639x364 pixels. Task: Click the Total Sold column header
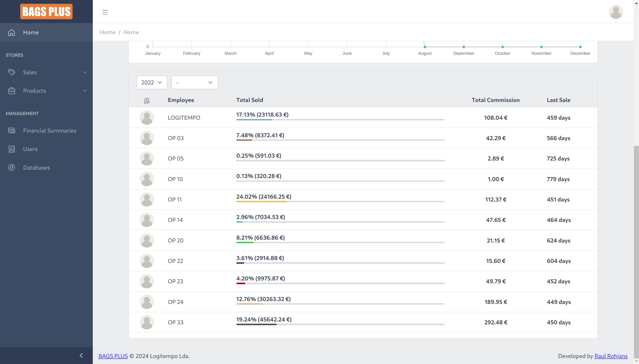(x=249, y=100)
